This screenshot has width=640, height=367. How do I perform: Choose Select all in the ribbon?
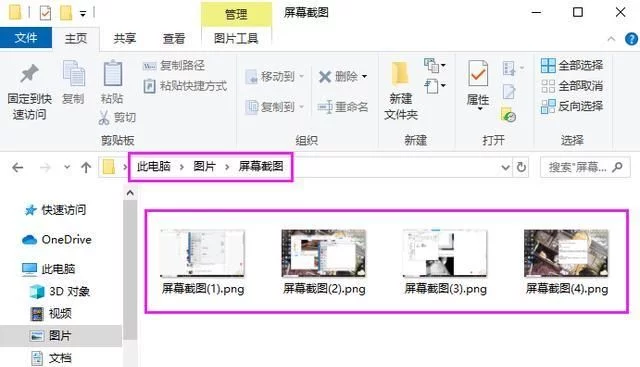(572, 65)
